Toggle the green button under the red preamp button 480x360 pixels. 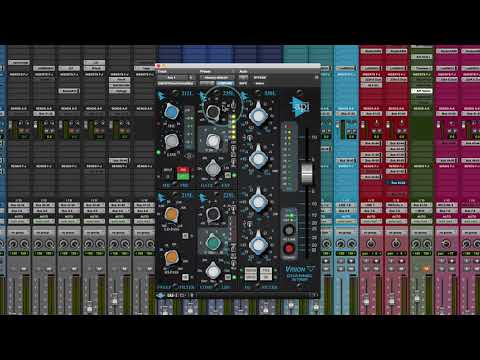pos(183,176)
